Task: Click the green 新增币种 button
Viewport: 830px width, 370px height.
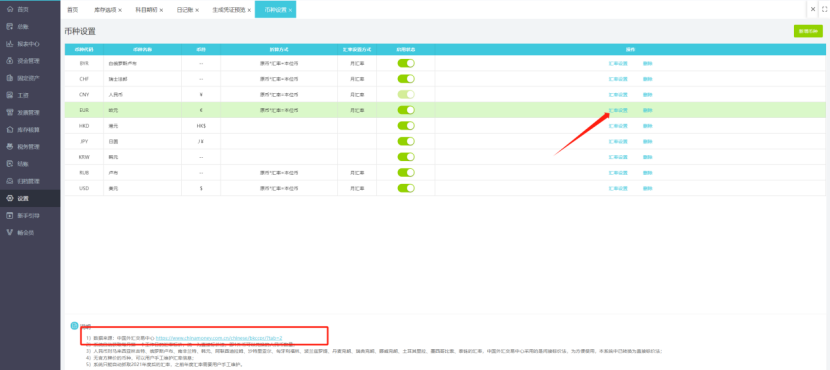Action: [808, 31]
